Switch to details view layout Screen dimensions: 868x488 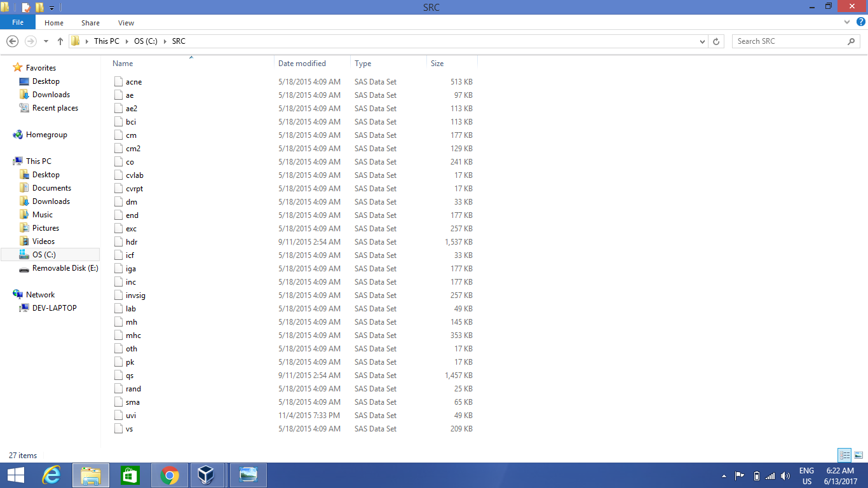(x=844, y=455)
